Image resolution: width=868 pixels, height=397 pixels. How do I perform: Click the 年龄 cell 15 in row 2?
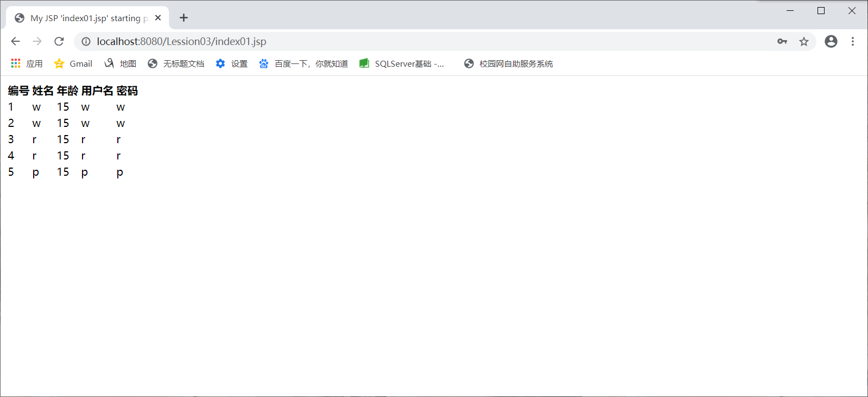click(x=63, y=123)
